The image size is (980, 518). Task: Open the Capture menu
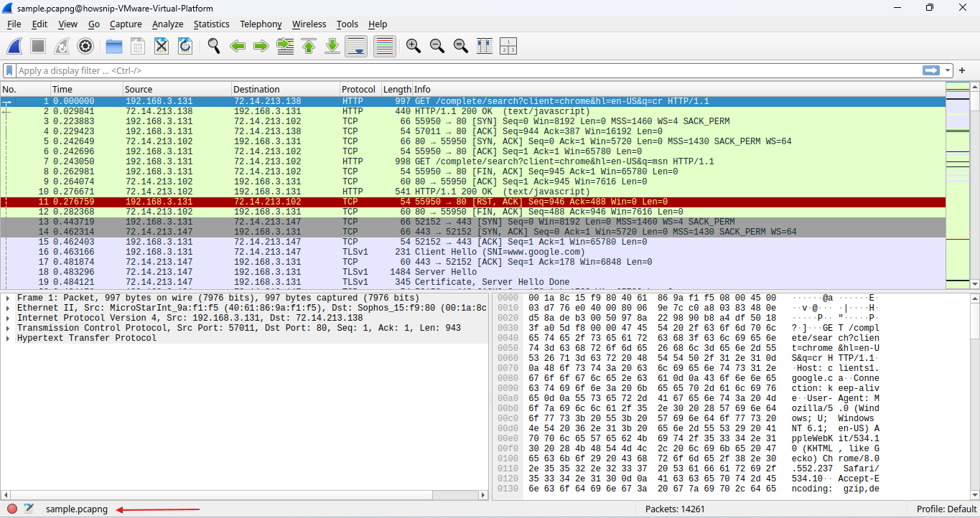coord(126,24)
